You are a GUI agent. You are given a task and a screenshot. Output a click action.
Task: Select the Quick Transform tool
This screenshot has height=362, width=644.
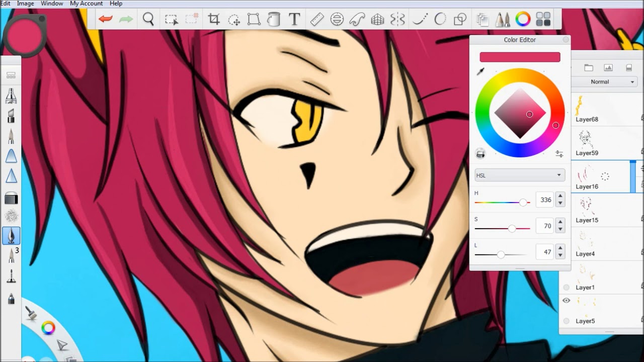[234, 20]
